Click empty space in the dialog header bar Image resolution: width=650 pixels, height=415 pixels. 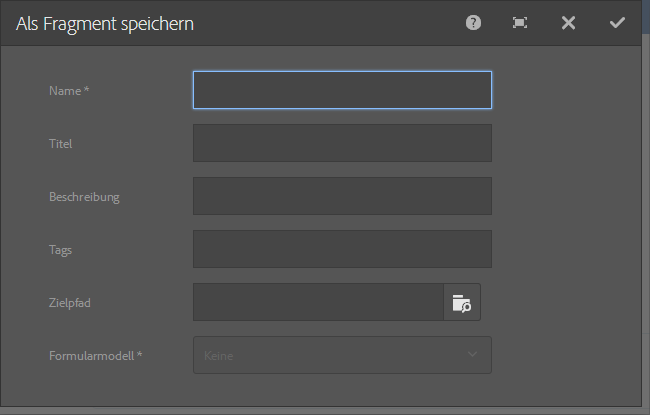(330, 23)
